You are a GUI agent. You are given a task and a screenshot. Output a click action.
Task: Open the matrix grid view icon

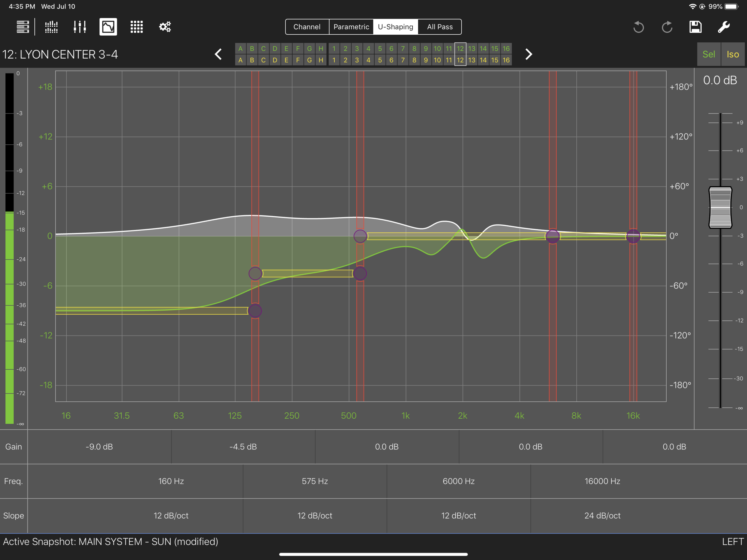[x=137, y=27]
